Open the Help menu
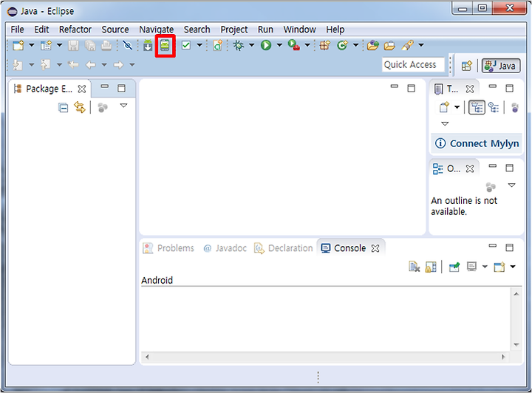 click(x=335, y=30)
